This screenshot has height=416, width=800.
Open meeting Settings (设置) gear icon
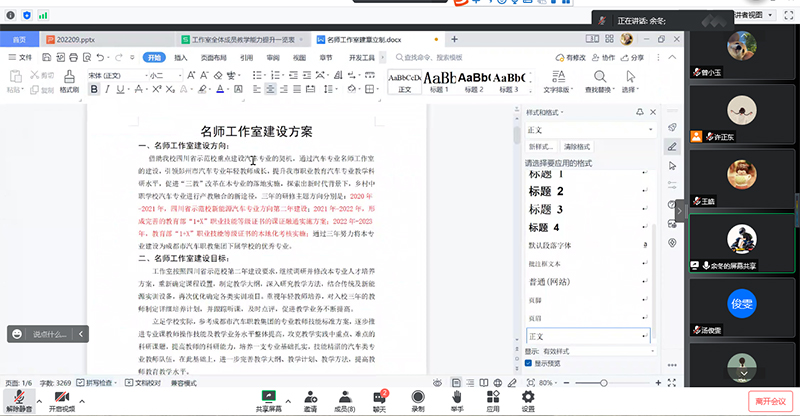point(527,398)
